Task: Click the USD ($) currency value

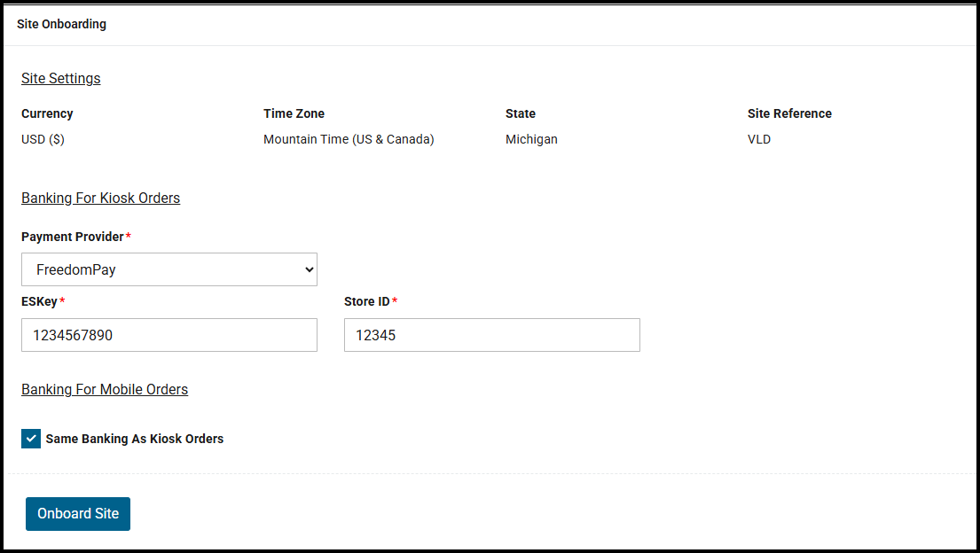Action: 43,139
